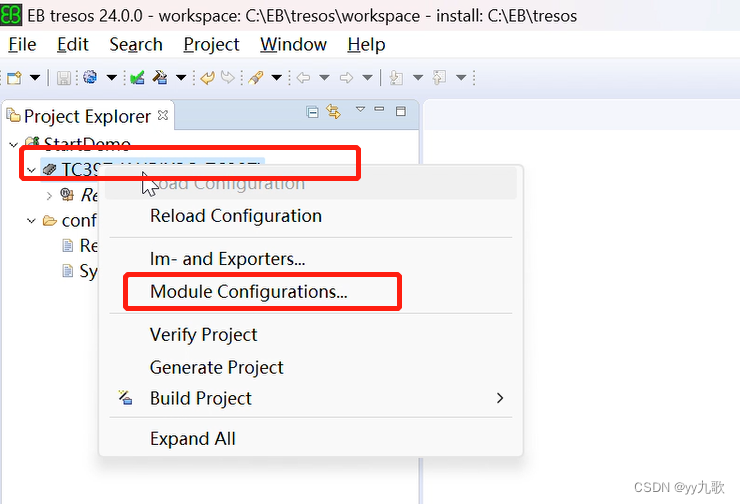Collapse the TC39 ECU configuration node

31,169
